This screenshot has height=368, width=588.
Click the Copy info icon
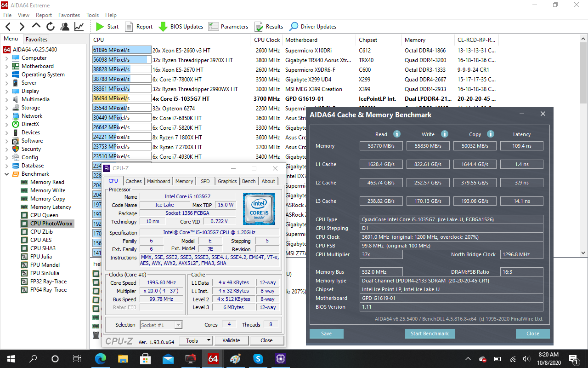coord(491,134)
